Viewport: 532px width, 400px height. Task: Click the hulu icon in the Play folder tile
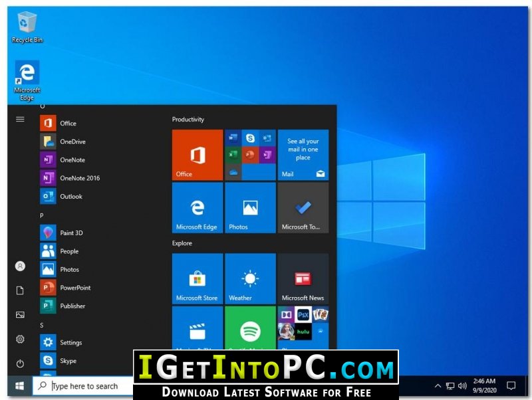click(303, 332)
